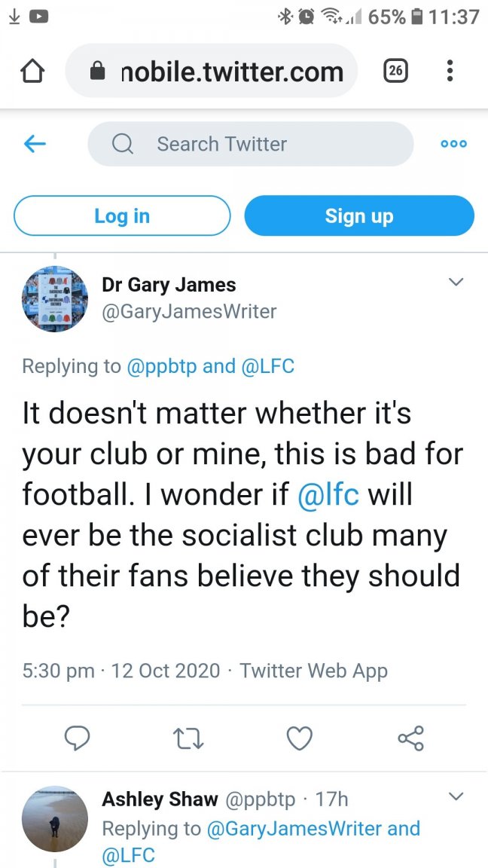Open Twitter's more options ellipsis
Image resolution: width=488 pixels, height=868 pixels.
pos(453,144)
